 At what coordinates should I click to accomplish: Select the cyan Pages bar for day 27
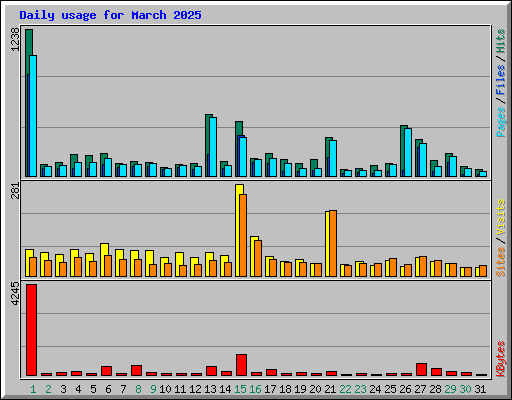click(423, 160)
